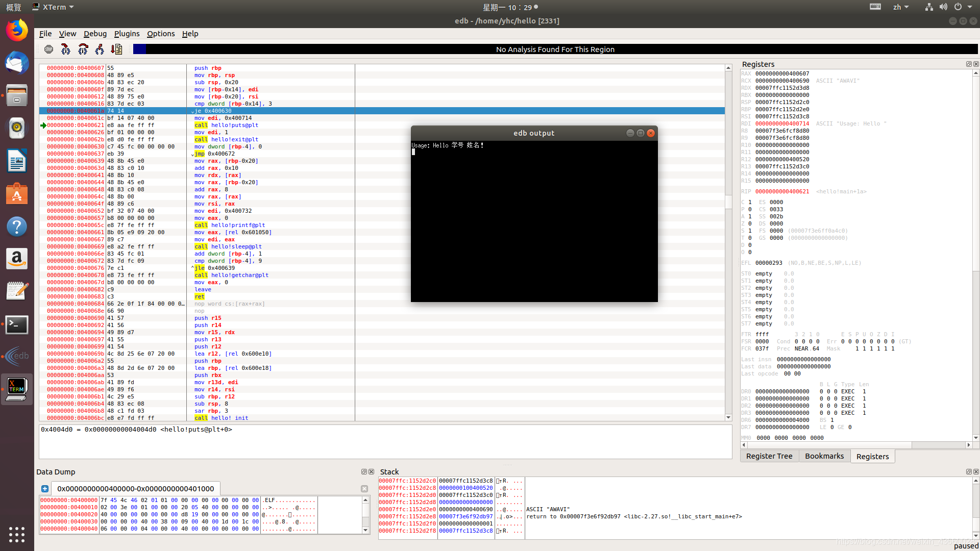Click the Data Dump scroll-down arrow
Screen dimensions: 980x551
tap(365, 530)
